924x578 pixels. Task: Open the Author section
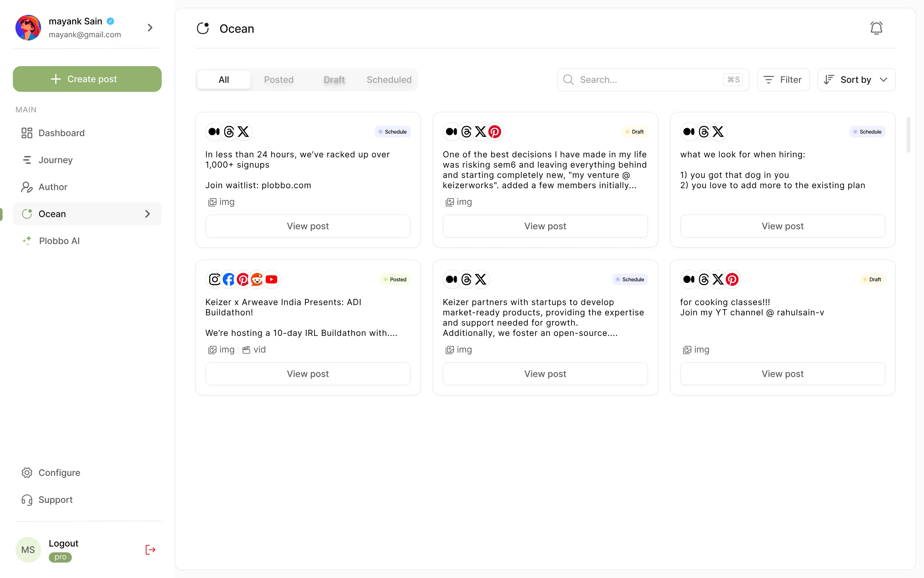click(x=87, y=187)
